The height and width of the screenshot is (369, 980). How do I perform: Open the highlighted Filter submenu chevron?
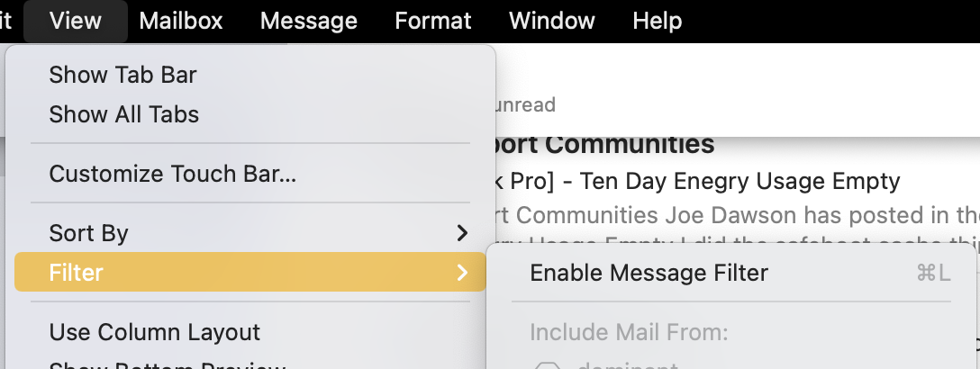pos(462,273)
